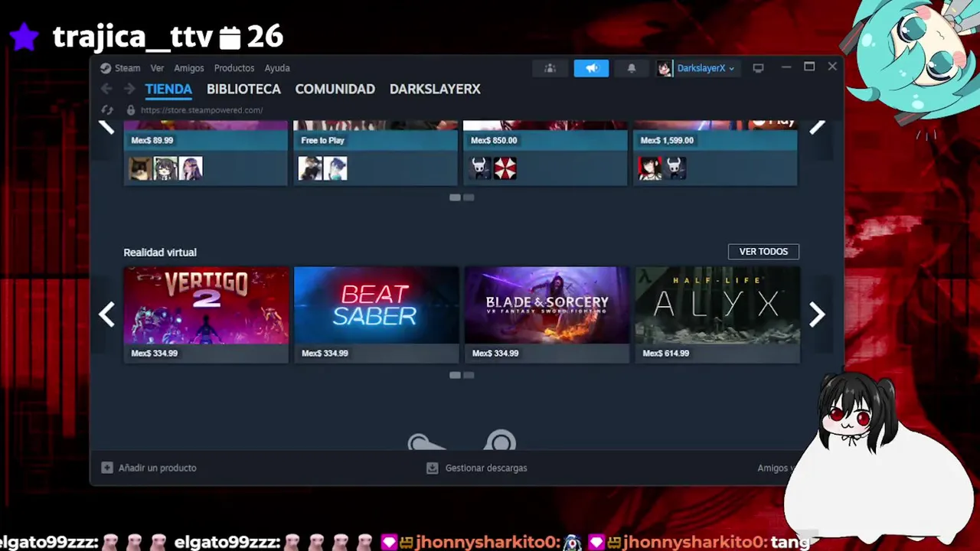Click the Mex$ 89.99 price label
This screenshot has height=551, width=980.
pos(152,140)
